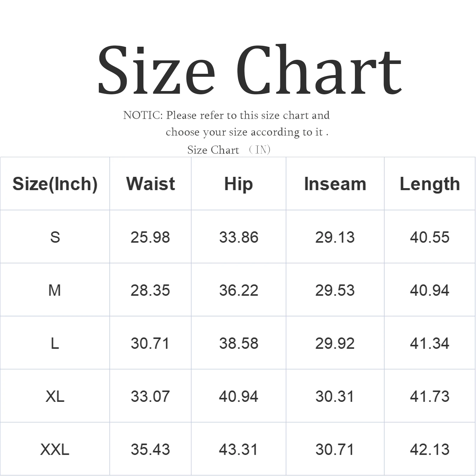Click the "Size Chart" main title
The width and height of the screenshot is (476, 476).
point(249,70)
